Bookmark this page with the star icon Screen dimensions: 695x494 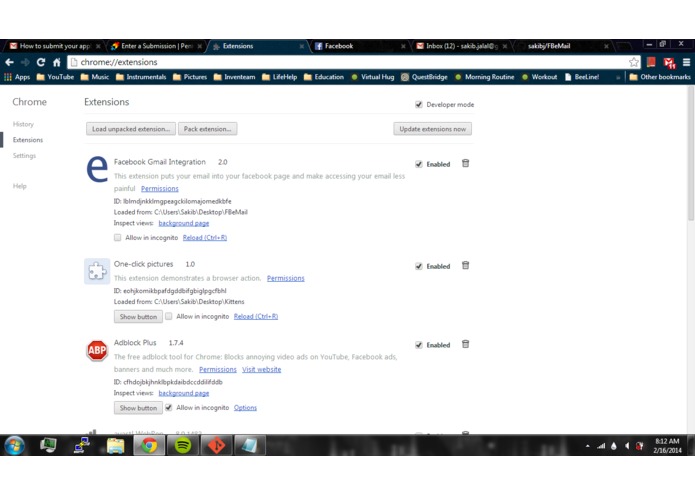[x=634, y=62]
